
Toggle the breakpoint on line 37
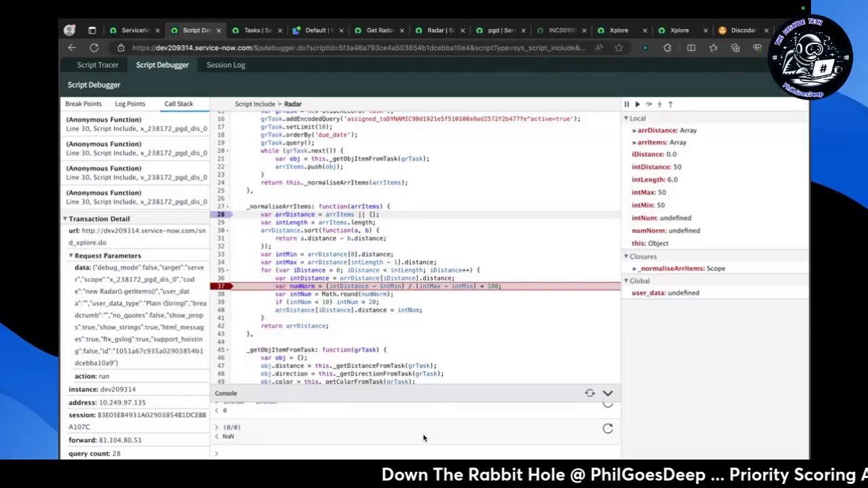(x=222, y=285)
